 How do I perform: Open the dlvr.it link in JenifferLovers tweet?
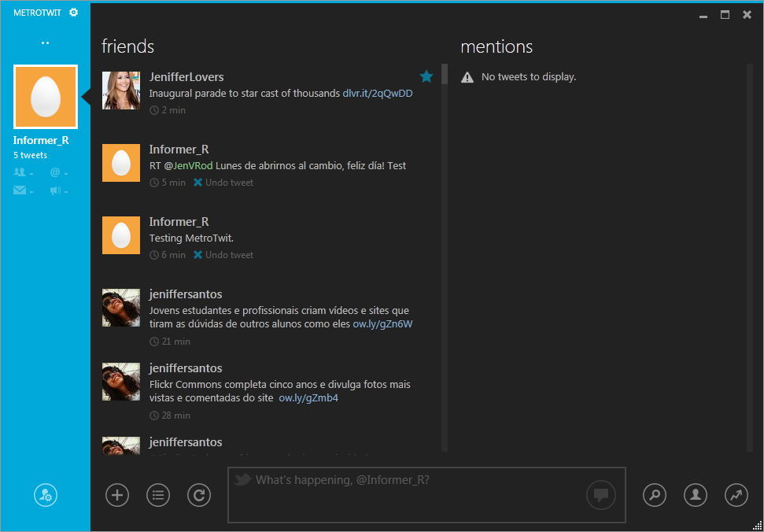(376, 93)
